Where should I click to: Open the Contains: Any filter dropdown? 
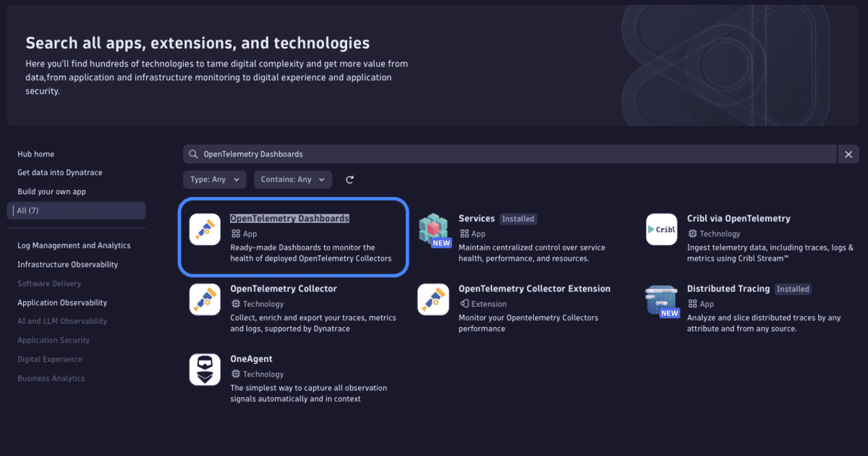pos(292,179)
